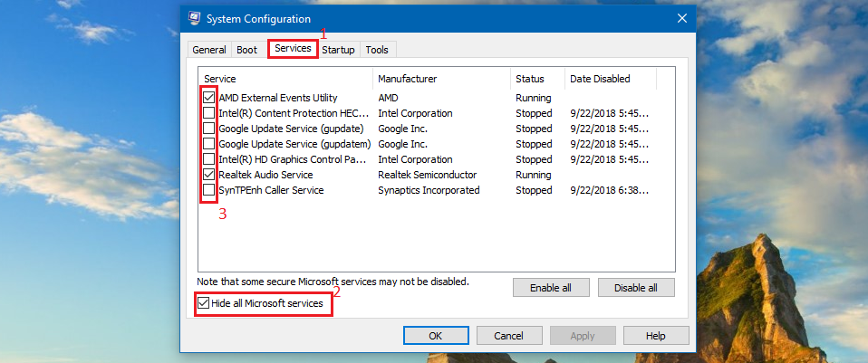
Task: Uncheck AMD External Events Utility service
Action: click(x=209, y=98)
